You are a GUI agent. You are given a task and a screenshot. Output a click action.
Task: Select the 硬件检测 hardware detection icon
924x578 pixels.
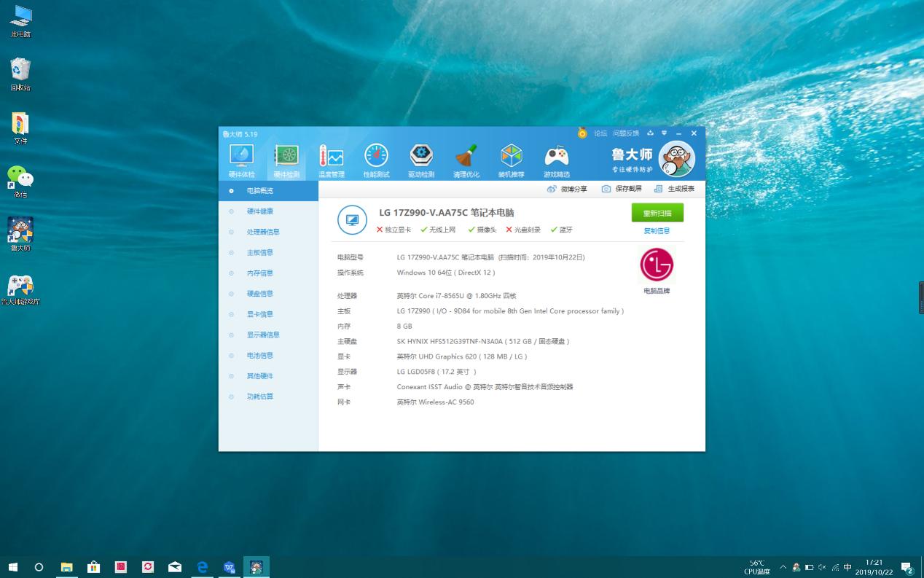(x=286, y=161)
